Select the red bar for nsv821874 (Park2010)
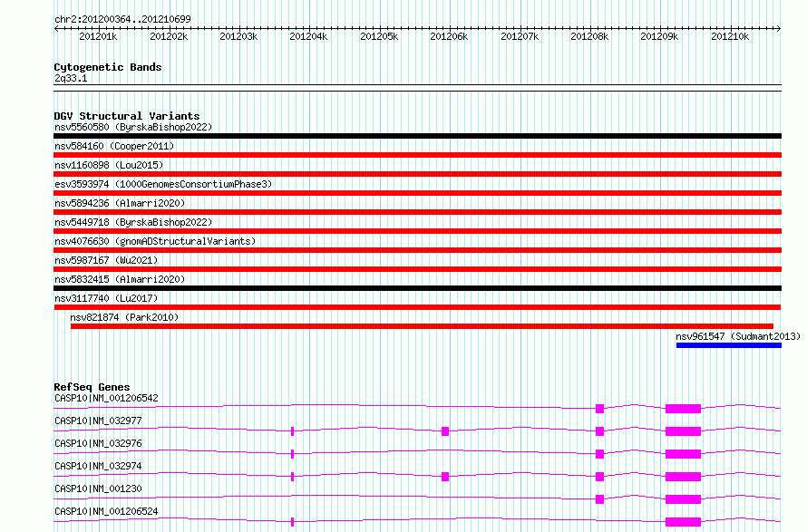This screenshot has width=807, height=532. click(422, 326)
